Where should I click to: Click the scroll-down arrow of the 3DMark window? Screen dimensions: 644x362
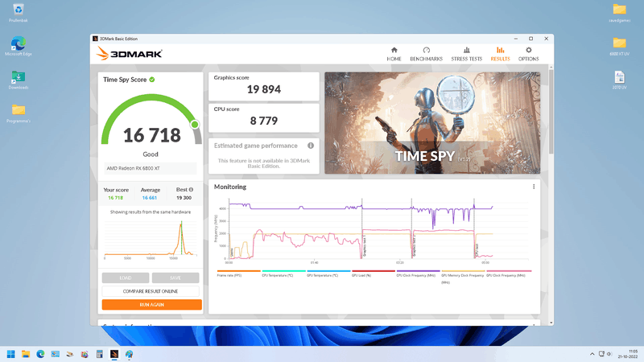click(551, 323)
